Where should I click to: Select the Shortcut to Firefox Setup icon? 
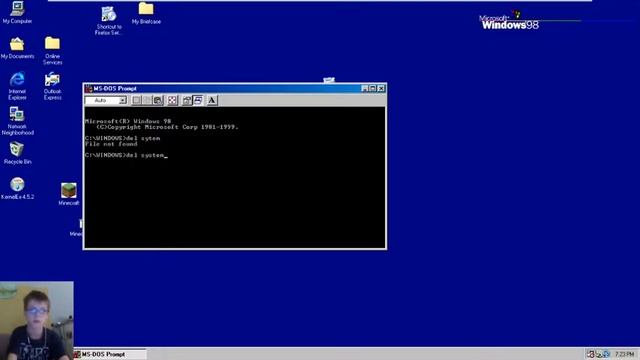click(x=109, y=20)
